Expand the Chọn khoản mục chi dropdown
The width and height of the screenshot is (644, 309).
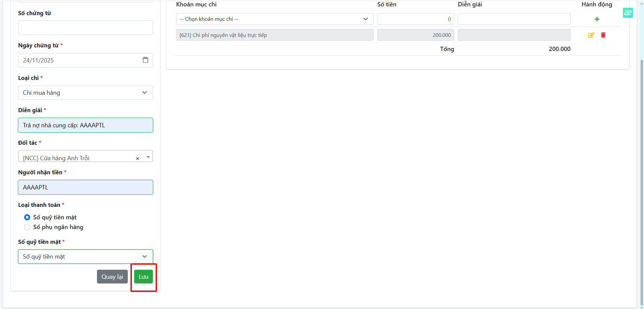click(x=274, y=19)
